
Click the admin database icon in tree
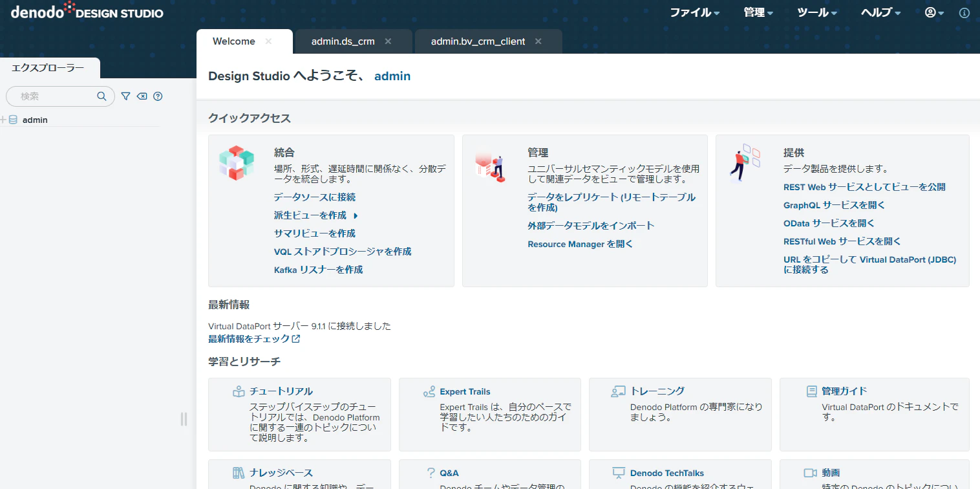pyautogui.click(x=13, y=120)
